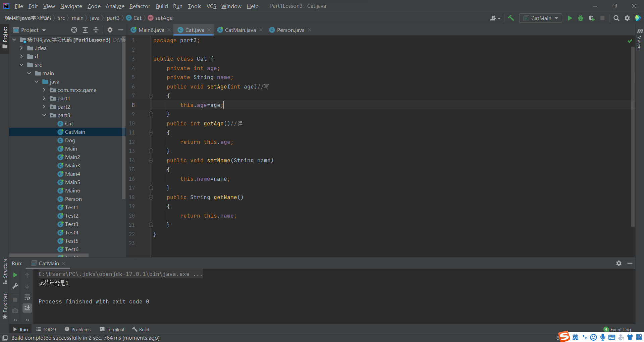
Task: Toggle soft-wrap in the run console output
Action: coord(27,297)
